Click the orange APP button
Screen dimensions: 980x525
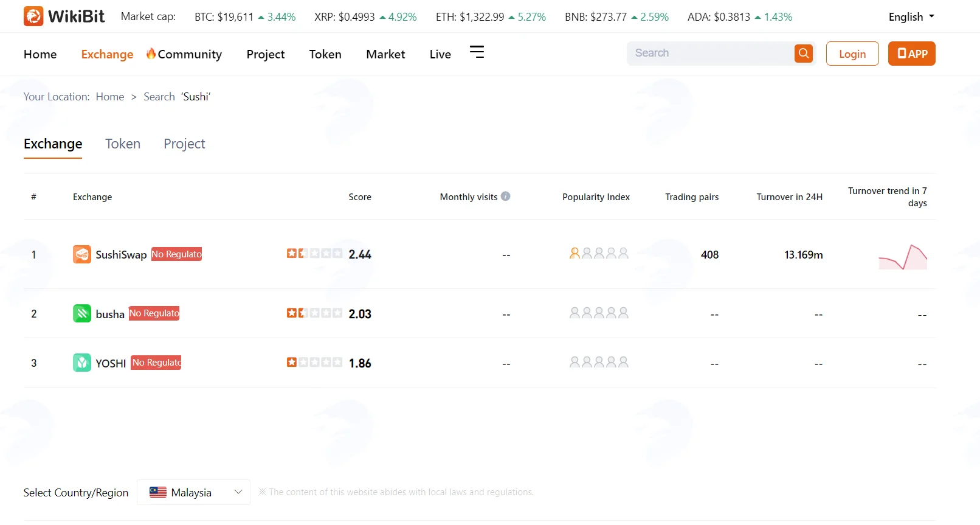(x=912, y=54)
